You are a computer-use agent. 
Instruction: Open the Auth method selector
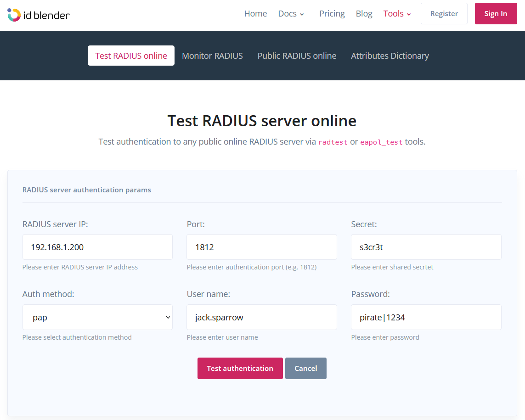(x=97, y=317)
